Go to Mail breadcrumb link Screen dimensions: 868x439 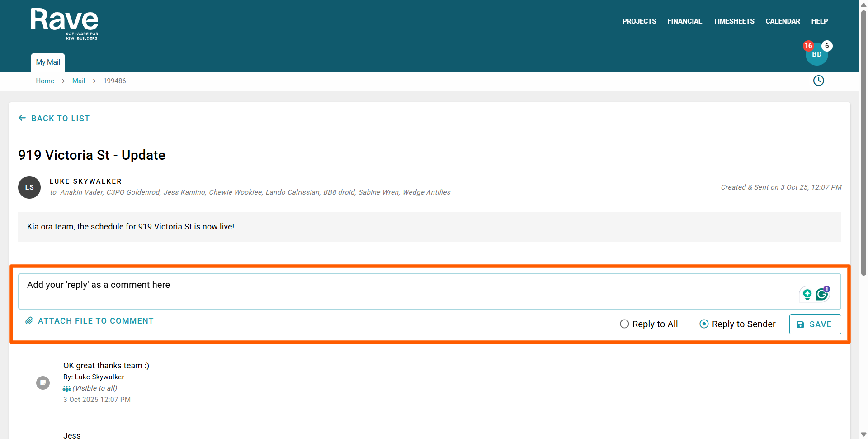tap(79, 81)
